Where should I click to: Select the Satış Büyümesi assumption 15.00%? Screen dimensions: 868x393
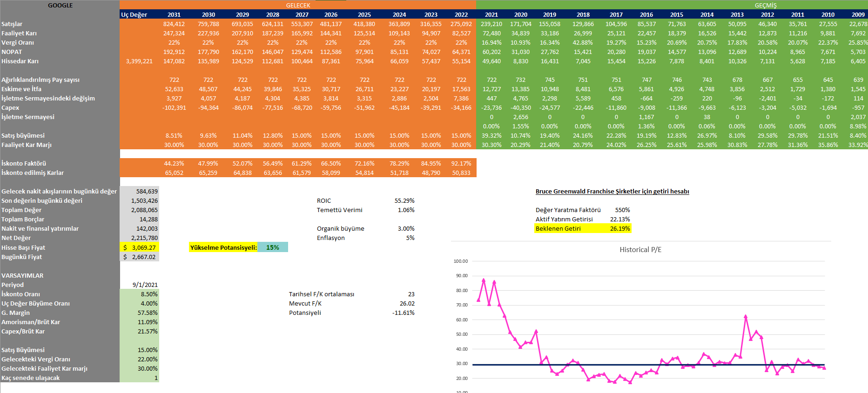coord(140,350)
